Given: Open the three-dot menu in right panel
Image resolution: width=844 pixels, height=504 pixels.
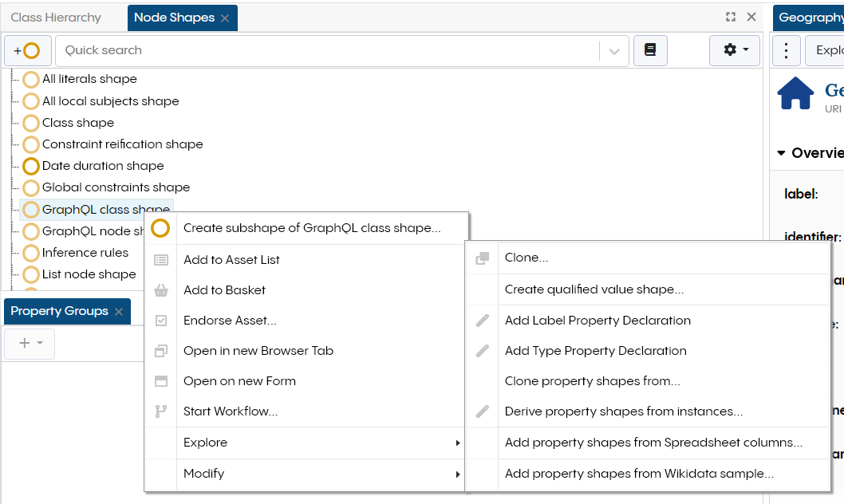Looking at the screenshot, I should 787,50.
